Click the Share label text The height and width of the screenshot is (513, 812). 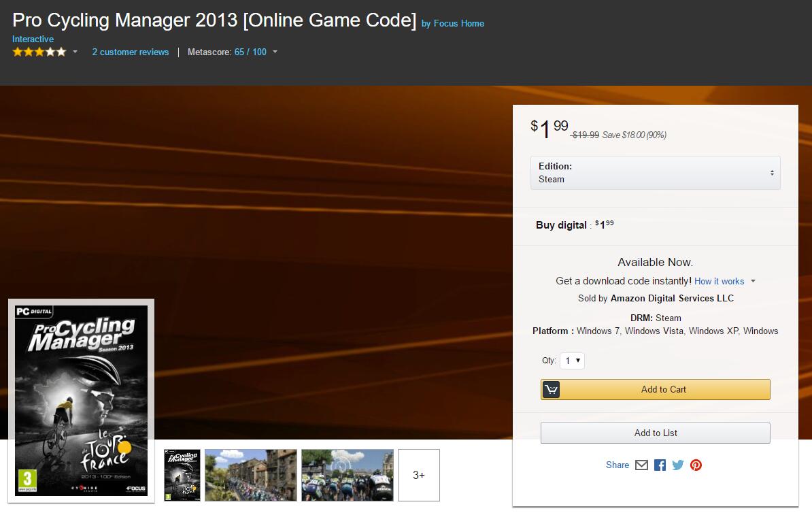tap(618, 465)
